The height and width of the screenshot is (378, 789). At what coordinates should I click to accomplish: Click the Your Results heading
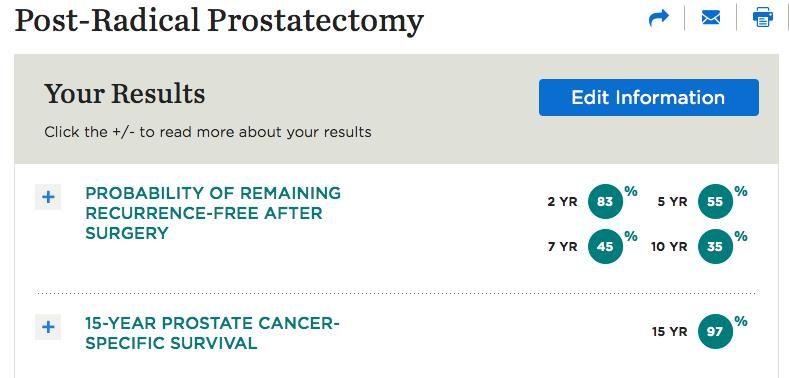[x=125, y=94]
